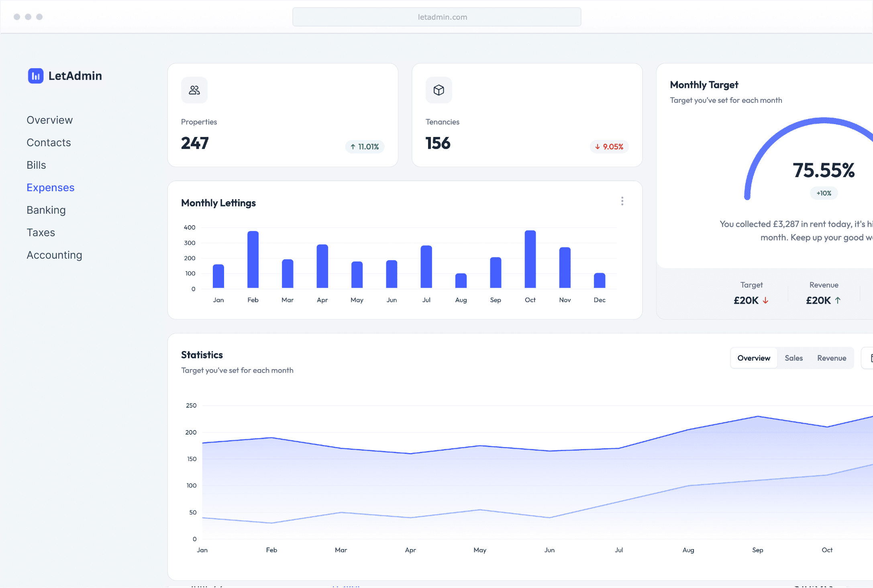Open the Contacts section
Viewport: 873px width, 588px height.
tap(49, 143)
